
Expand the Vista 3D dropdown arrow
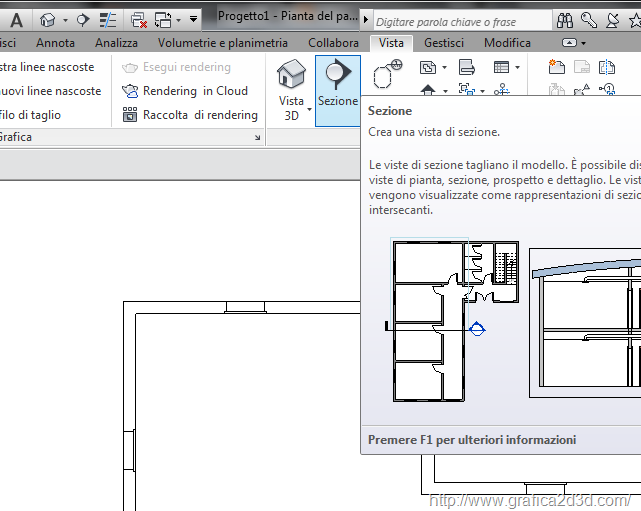pyautogui.click(x=309, y=109)
